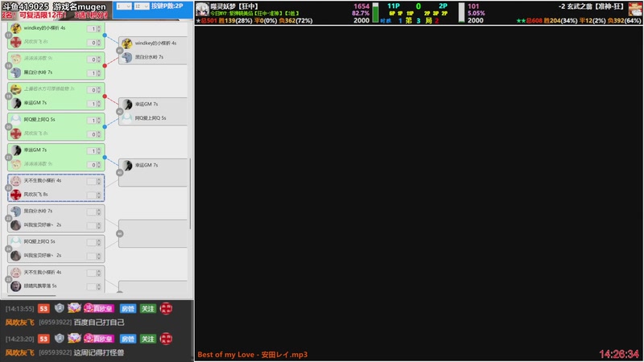The height and width of the screenshot is (362, 644).
Task: Click the gray 2P life gauge
Action: pos(461,13)
